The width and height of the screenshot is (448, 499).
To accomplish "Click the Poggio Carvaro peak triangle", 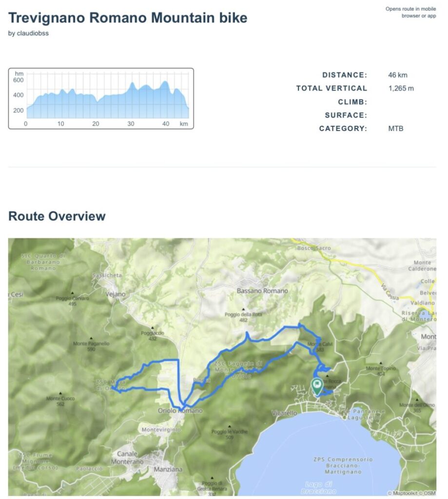I will pyautogui.click(x=73, y=293).
